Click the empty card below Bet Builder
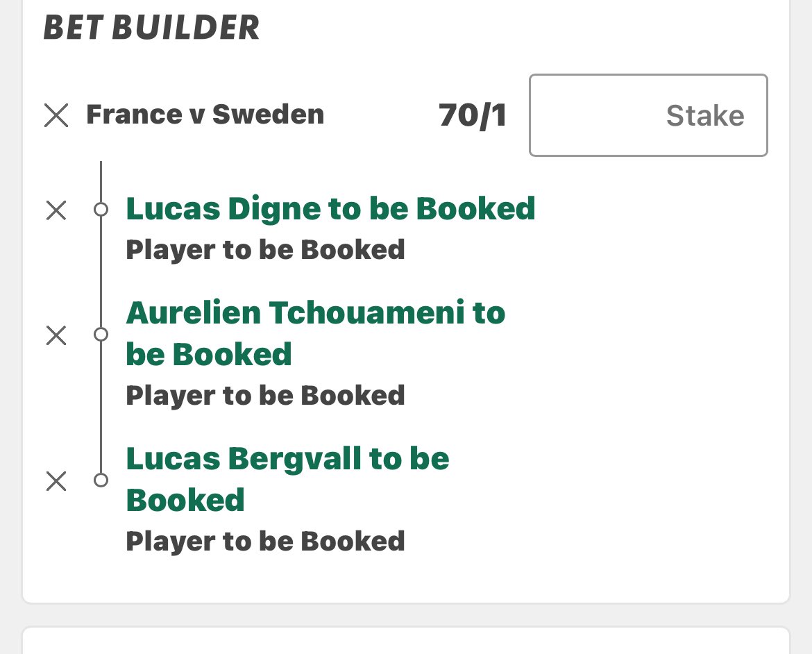 click(x=406, y=641)
